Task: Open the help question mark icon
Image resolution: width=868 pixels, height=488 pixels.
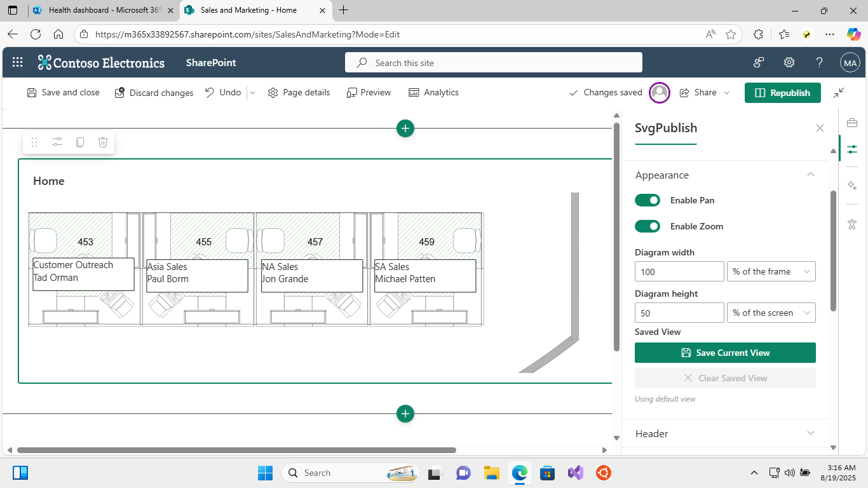Action: click(x=820, y=62)
